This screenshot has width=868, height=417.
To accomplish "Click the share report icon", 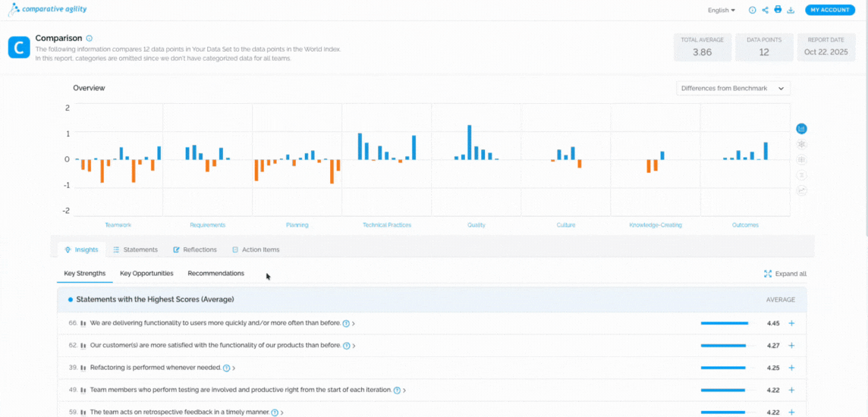I will (x=765, y=10).
